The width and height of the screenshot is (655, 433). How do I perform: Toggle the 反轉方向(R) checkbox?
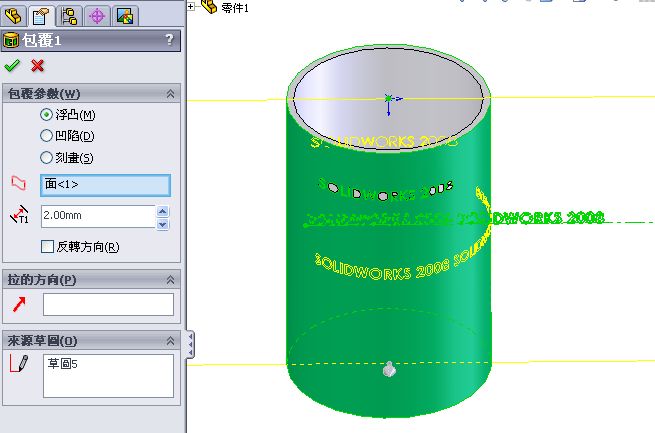tap(47, 246)
